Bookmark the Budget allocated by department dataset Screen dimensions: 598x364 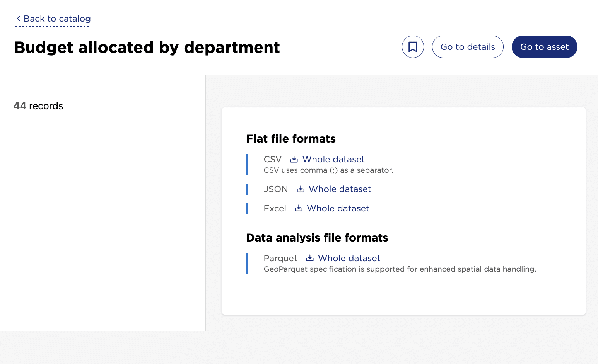(x=413, y=47)
